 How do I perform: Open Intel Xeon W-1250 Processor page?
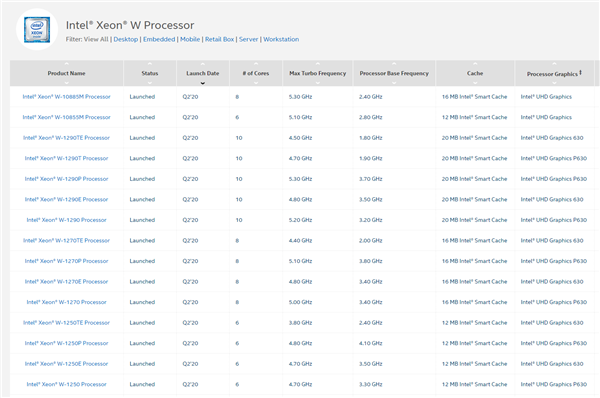[67, 384]
